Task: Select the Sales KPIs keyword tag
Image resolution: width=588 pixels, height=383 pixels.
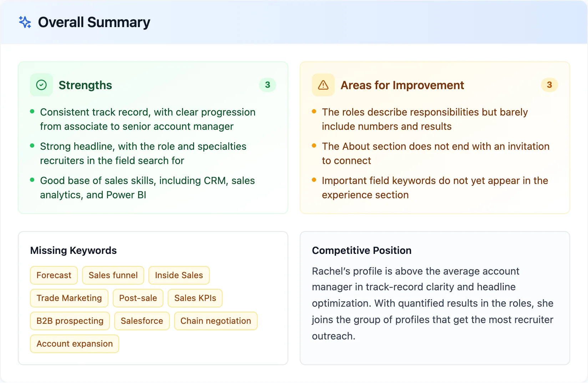Action: 195,298
